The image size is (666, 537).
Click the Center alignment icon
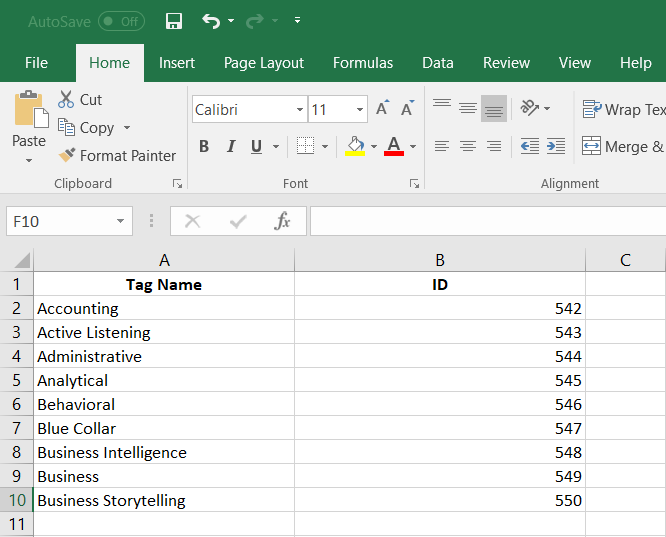[468, 146]
